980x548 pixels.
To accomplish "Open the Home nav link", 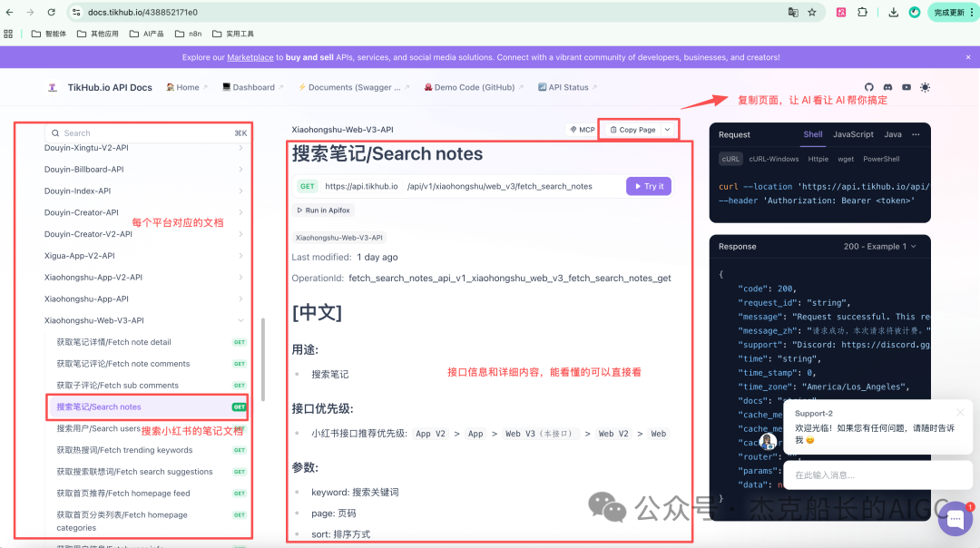I will 187,87.
